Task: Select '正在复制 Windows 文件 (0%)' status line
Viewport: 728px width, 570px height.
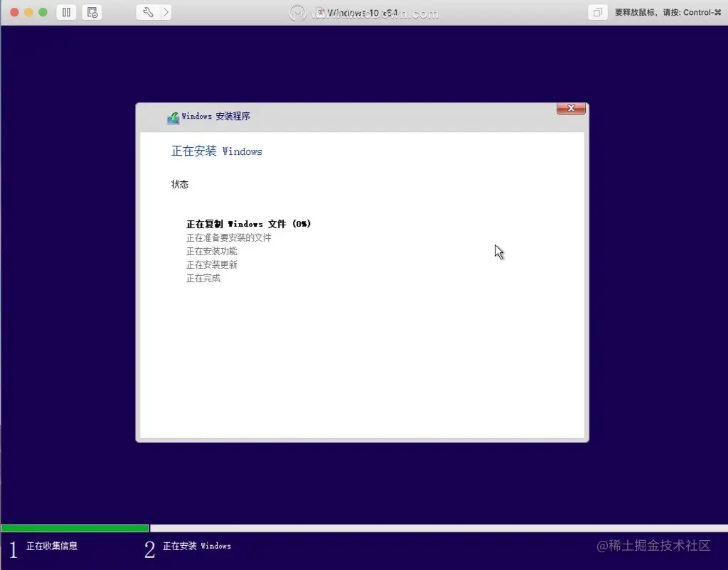Action: click(x=248, y=224)
